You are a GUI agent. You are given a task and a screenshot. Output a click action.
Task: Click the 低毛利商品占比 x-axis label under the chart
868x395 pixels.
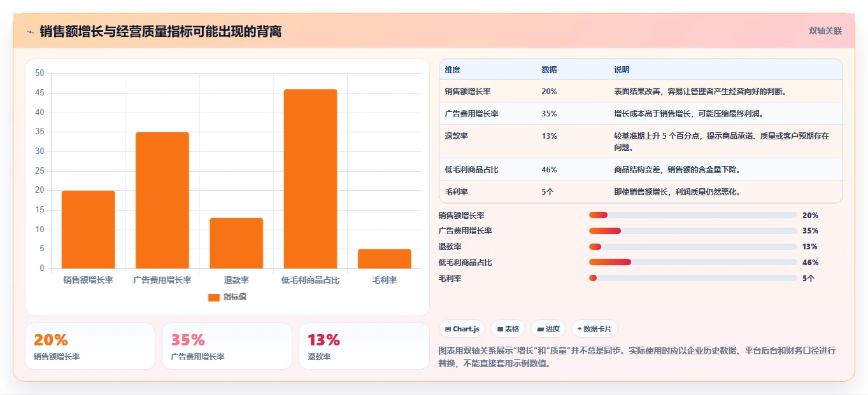tap(310, 280)
